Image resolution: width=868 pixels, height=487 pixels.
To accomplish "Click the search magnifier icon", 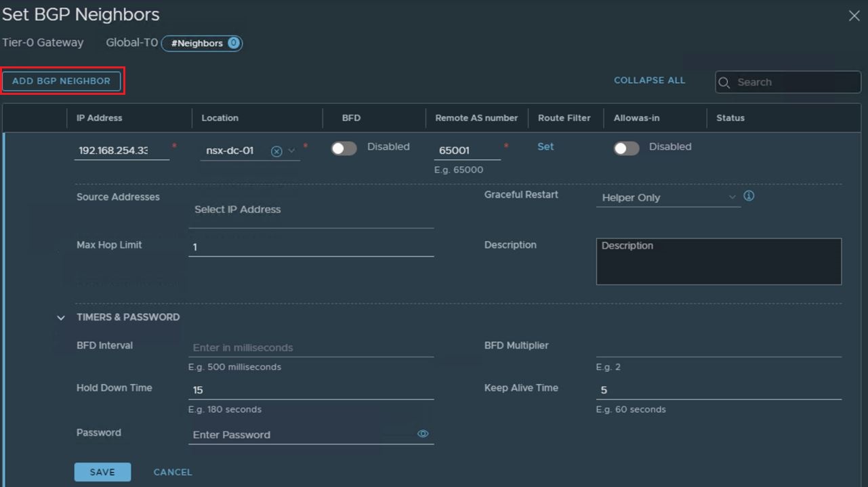I will coord(724,83).
